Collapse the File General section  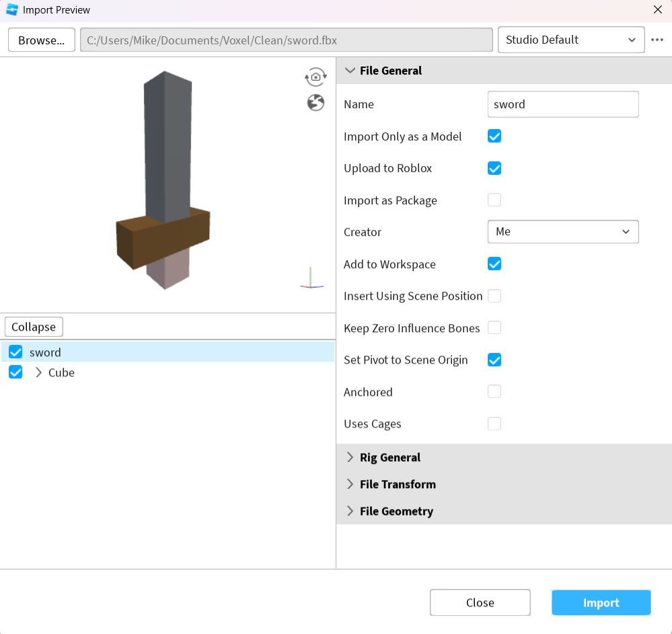(x=350, y=70)
